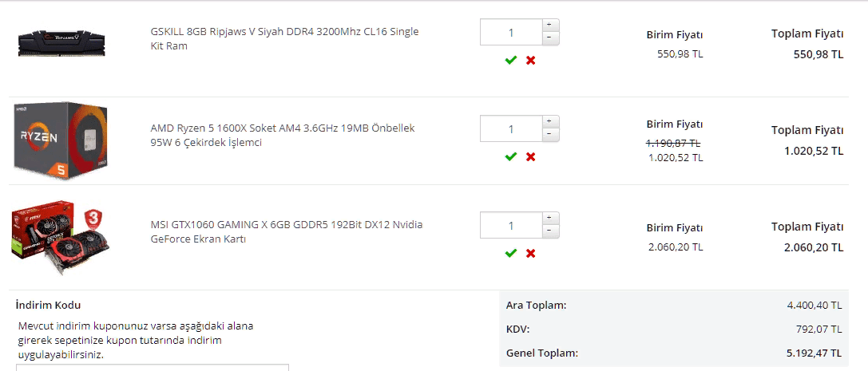Increase MSI GTX1060 quantity with plus

point(550,219)
